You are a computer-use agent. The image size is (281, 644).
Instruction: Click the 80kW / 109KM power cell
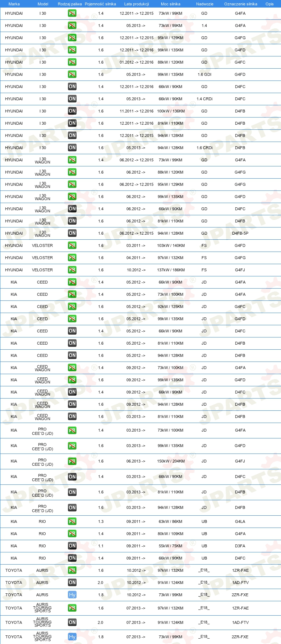[x=171, y=534]
